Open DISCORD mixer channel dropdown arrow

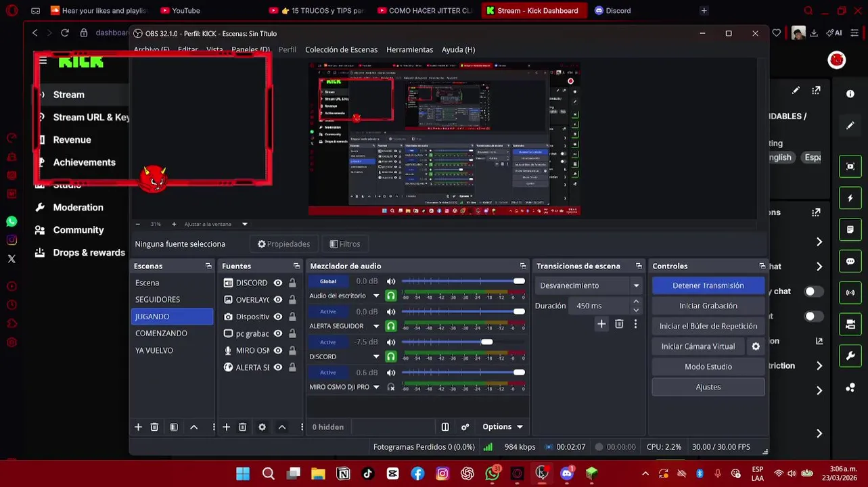pyautogui.click(x=376, y=356)
